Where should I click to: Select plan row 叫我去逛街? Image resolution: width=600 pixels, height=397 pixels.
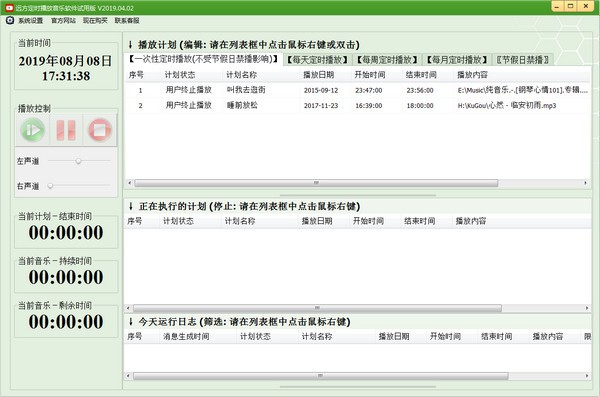[357, 90]
